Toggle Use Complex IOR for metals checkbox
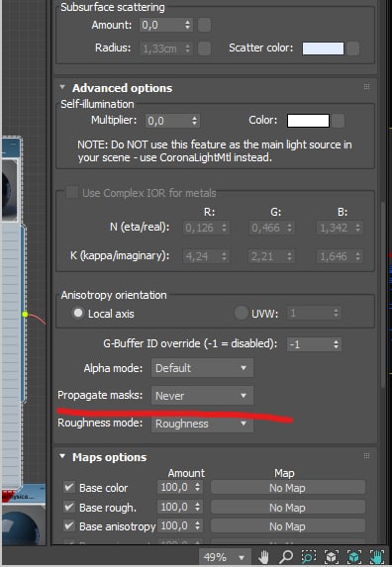Screen dimensions: 392x567 [71, 192]
